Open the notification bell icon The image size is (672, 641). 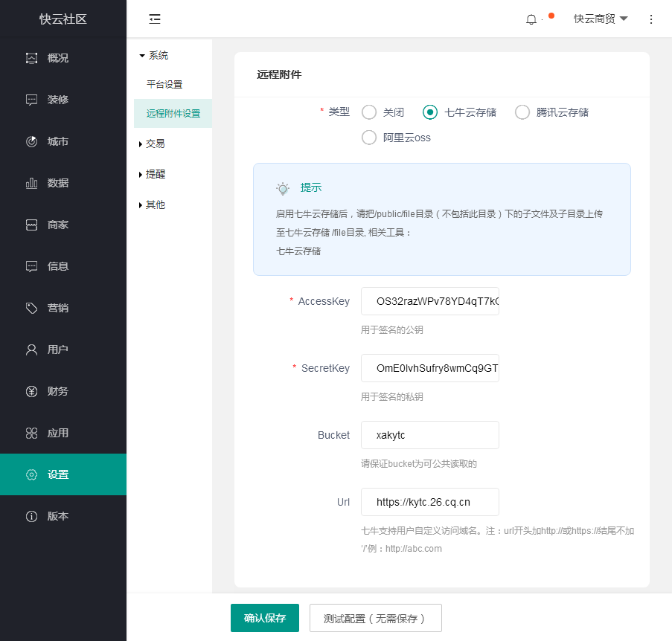pyautogui.click(x=531, y=19)
